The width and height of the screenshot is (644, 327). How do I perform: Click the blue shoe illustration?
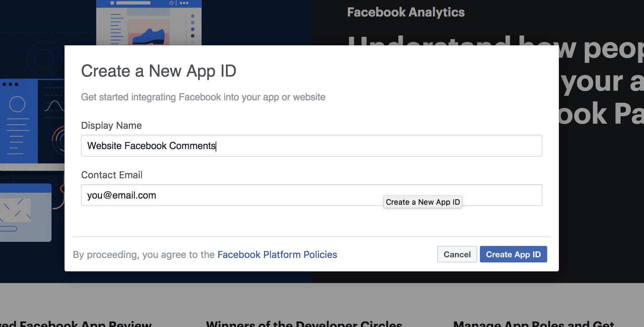[x=148, y=36]
